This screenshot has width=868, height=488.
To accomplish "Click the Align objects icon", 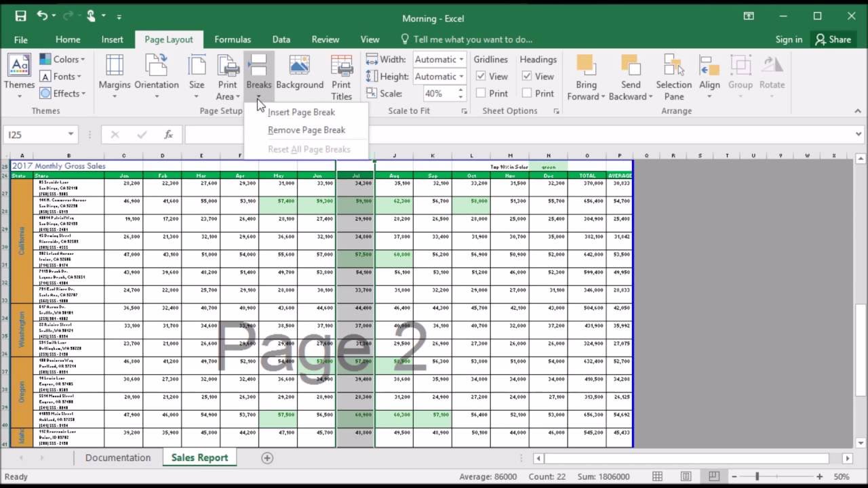I will (x=709, y=66).
